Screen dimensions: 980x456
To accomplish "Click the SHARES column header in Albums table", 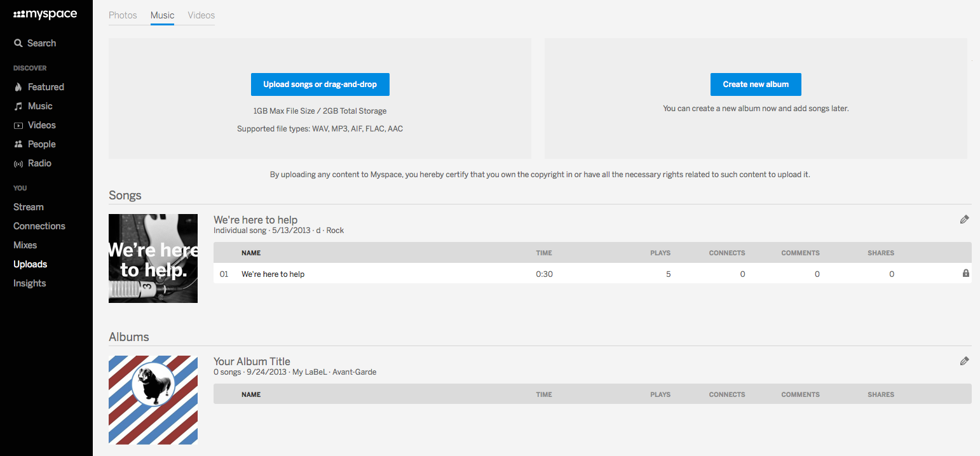I will 881,394.
